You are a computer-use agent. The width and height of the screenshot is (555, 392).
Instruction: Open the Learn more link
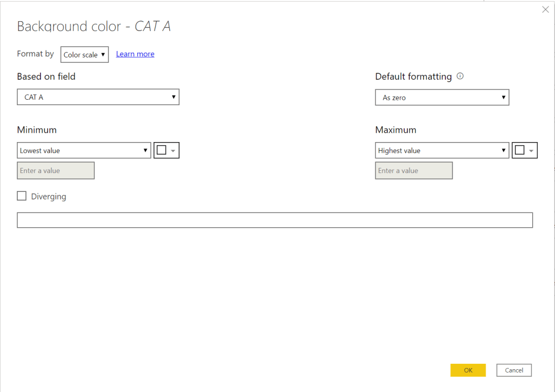(x=135, y=54)
